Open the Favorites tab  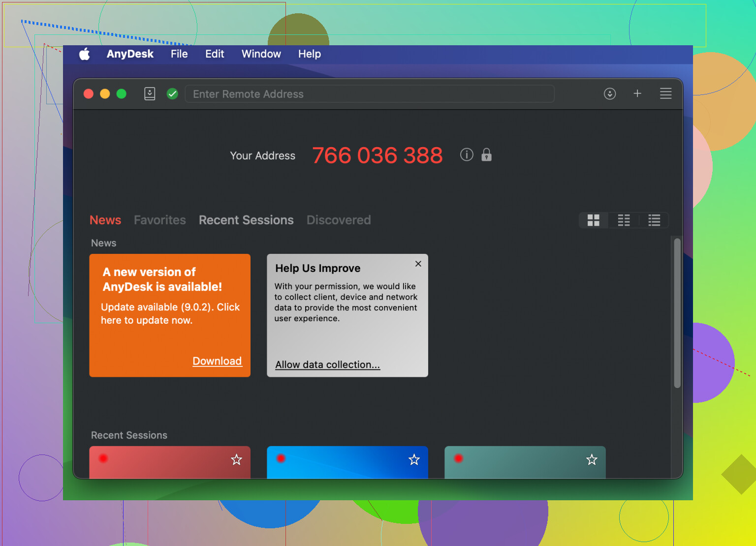click(x=160, y=220)
